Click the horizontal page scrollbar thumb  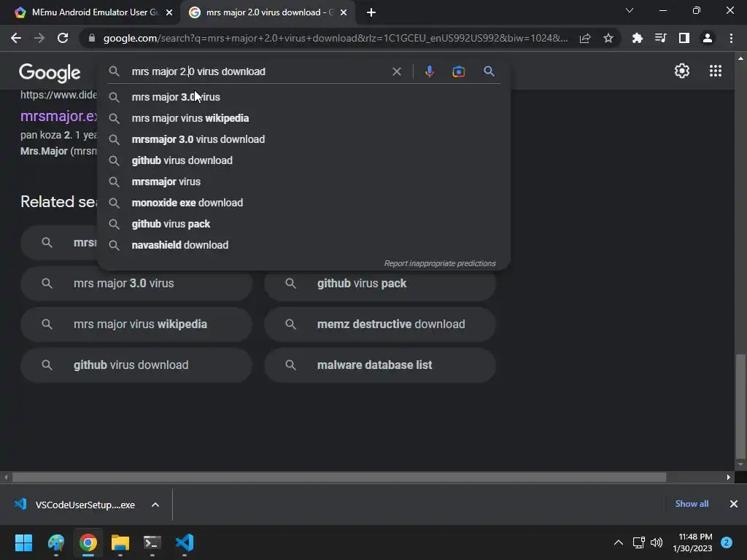tap(339, 477)
